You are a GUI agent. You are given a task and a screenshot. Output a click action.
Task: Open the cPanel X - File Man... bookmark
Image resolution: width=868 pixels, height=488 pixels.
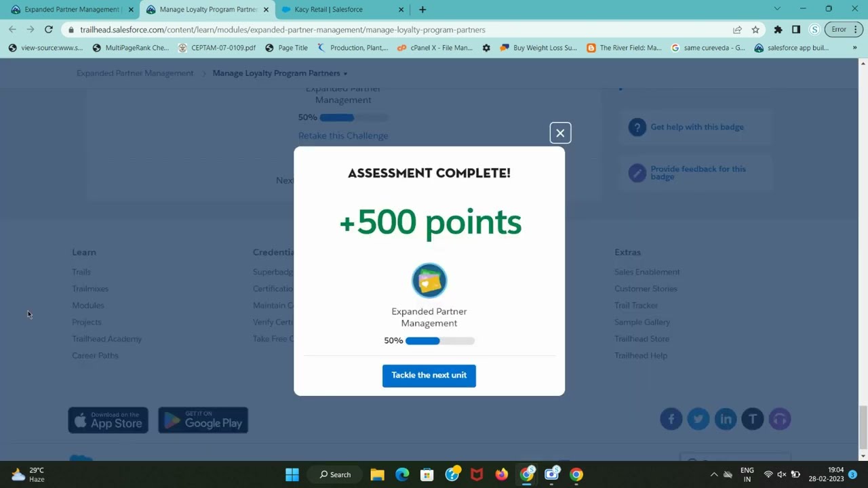[x=435, y=48]
